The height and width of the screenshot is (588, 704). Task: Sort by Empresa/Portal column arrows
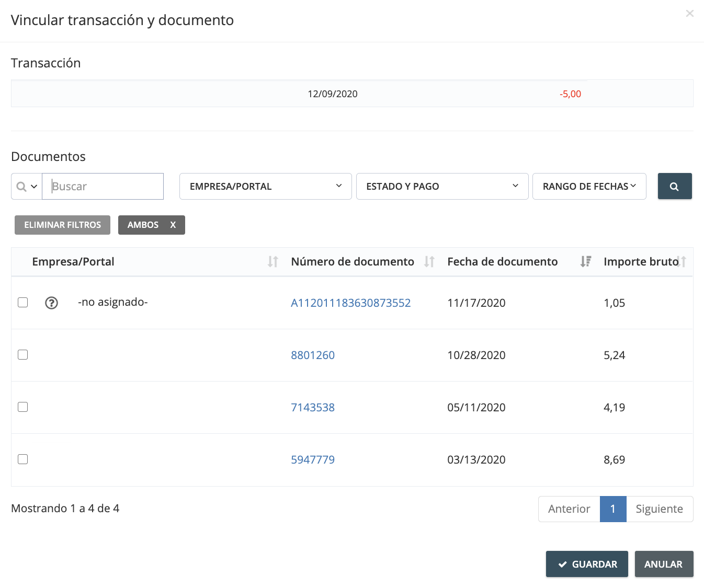(273, 261)
